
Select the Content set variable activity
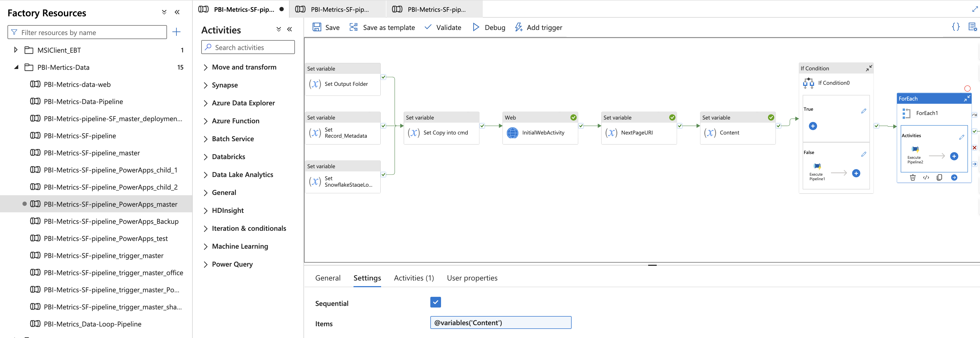tap(738, 128)
